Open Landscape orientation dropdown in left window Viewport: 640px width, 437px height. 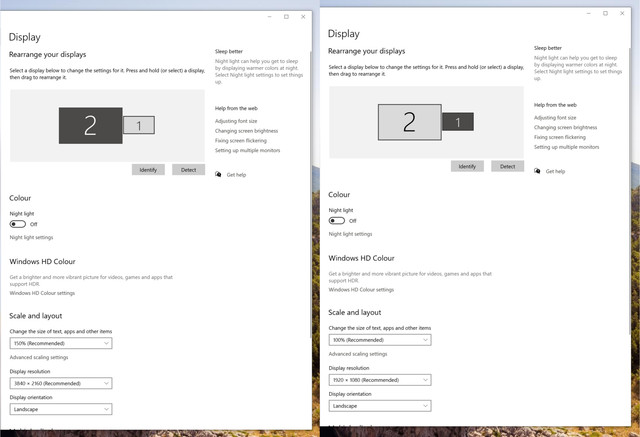(61, 409)
